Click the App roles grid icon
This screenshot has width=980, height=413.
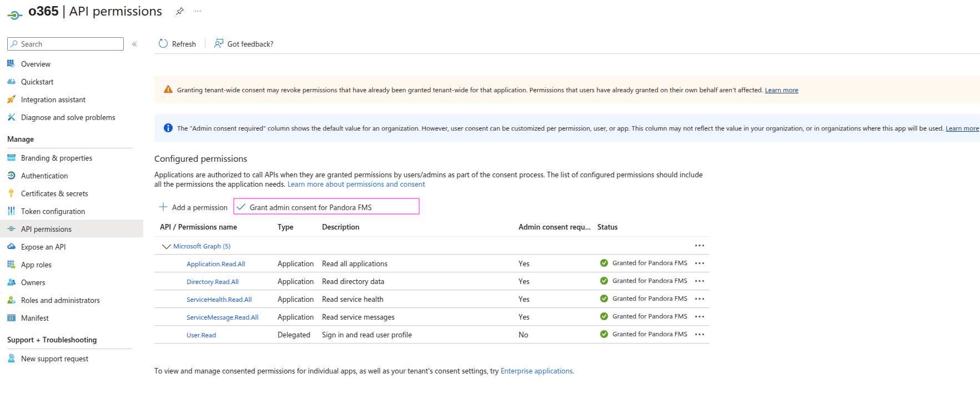(11, 265)
